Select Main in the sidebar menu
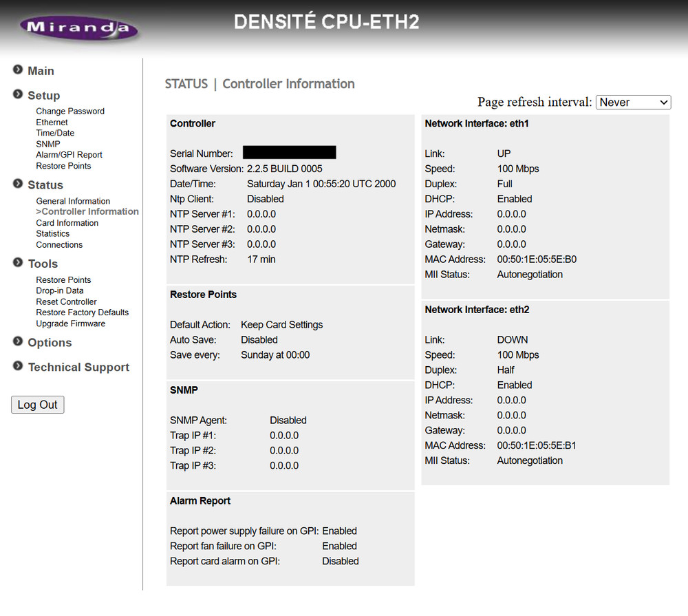Image resolution: width=688 pixels, height=616 pixels. [x=41, y=70]
